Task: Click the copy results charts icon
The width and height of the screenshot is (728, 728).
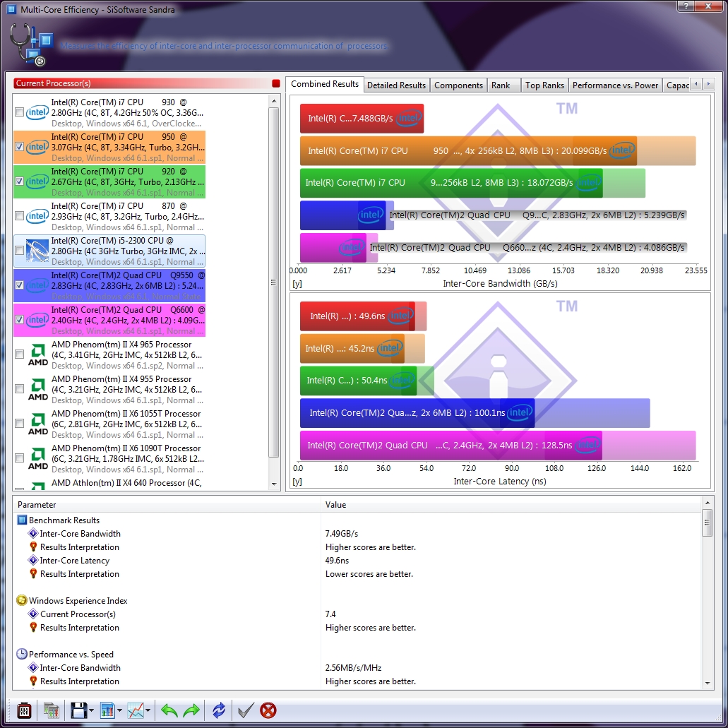Action: (x=52, y=710)
